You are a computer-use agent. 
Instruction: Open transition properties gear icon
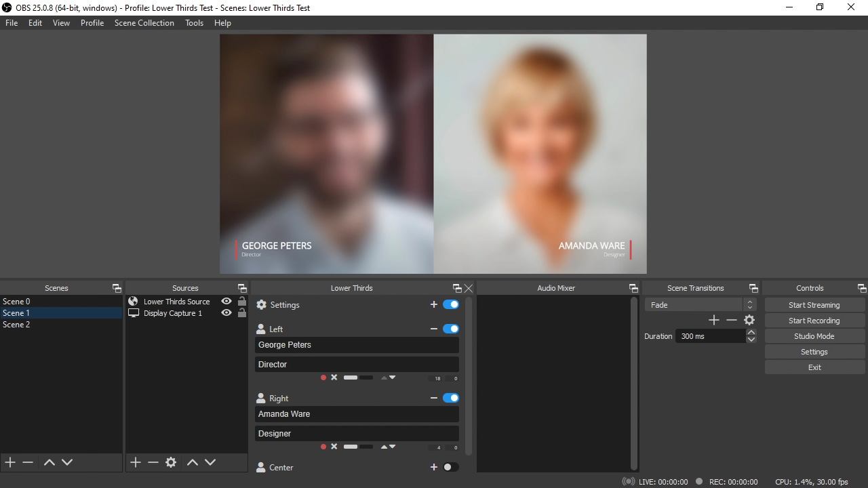tap(749, 320)
